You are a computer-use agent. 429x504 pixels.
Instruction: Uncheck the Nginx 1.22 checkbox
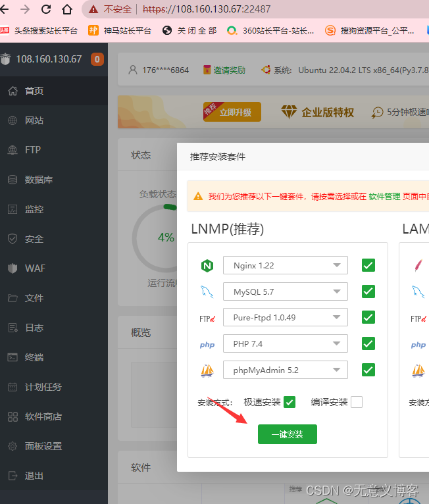[368, 265]
